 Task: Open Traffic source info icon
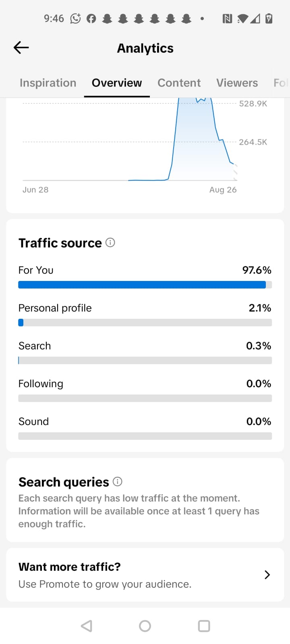coord(110,242)
